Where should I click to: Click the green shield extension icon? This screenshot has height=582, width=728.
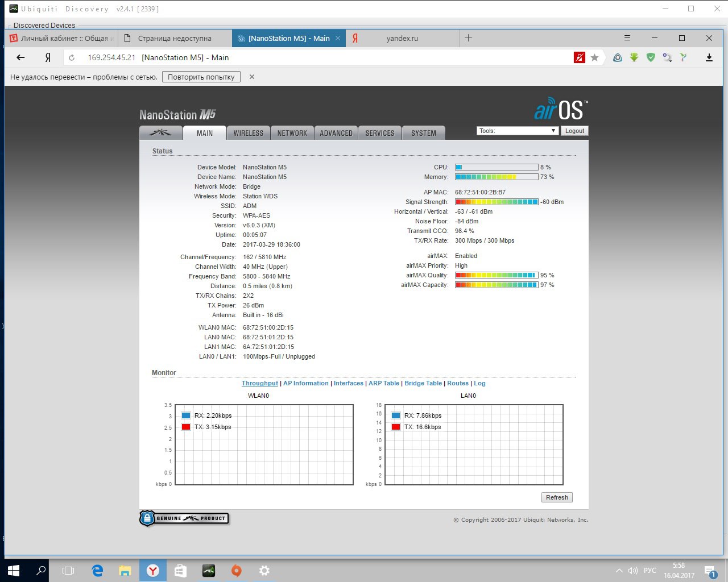[x=651, y=57]
